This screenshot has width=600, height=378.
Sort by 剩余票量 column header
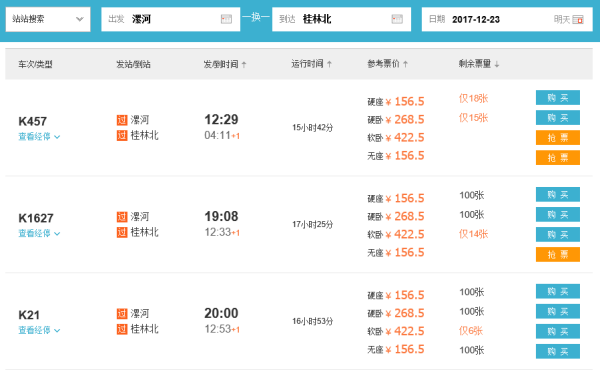(479, 64)
